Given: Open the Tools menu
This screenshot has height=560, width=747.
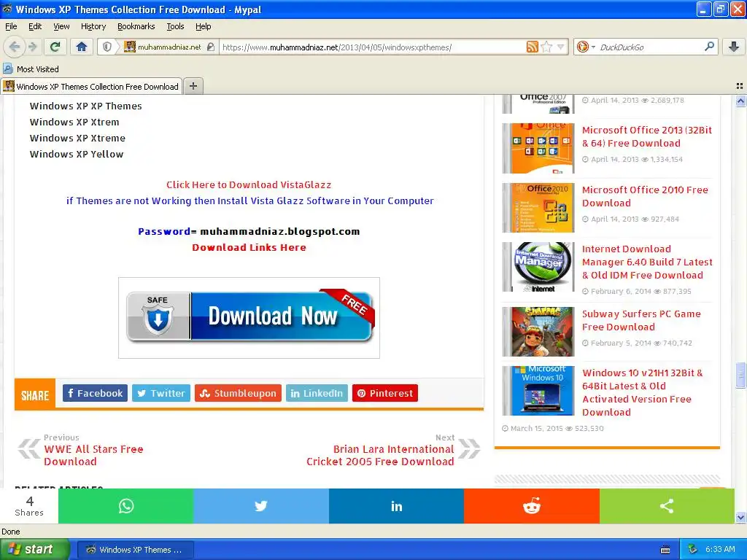Looking at the screenshot, I should [x=175, y=26].
